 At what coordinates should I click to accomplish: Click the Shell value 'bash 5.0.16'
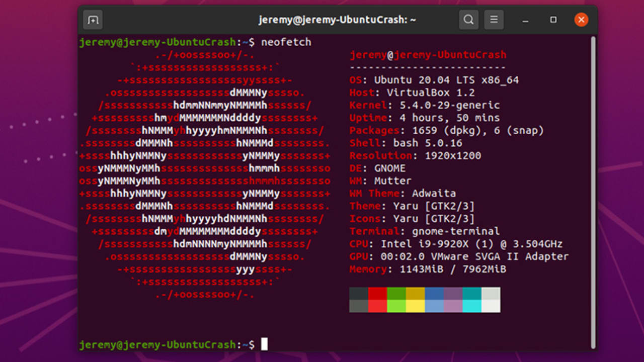[x=428, y=143]
